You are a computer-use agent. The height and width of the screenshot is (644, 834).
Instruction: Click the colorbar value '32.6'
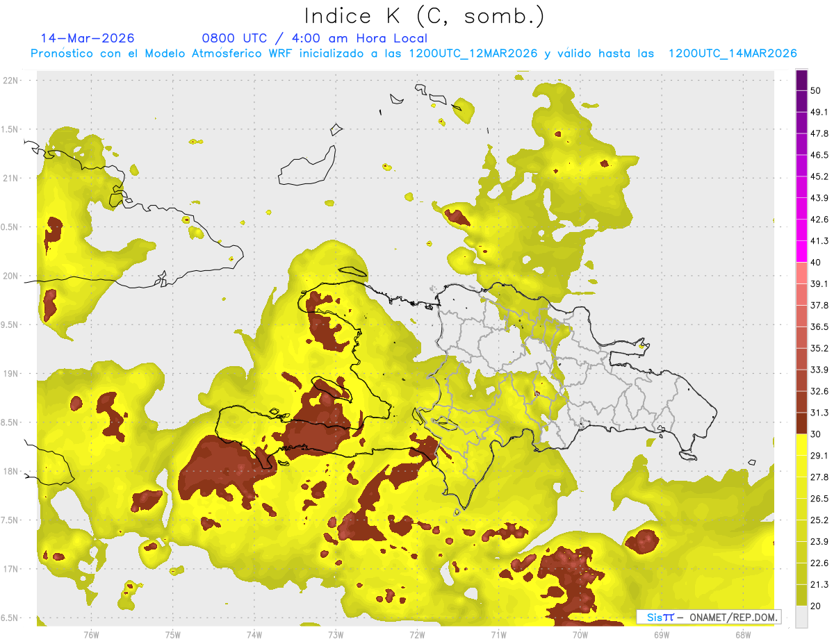pyautogui.click(x=819, y=392)
